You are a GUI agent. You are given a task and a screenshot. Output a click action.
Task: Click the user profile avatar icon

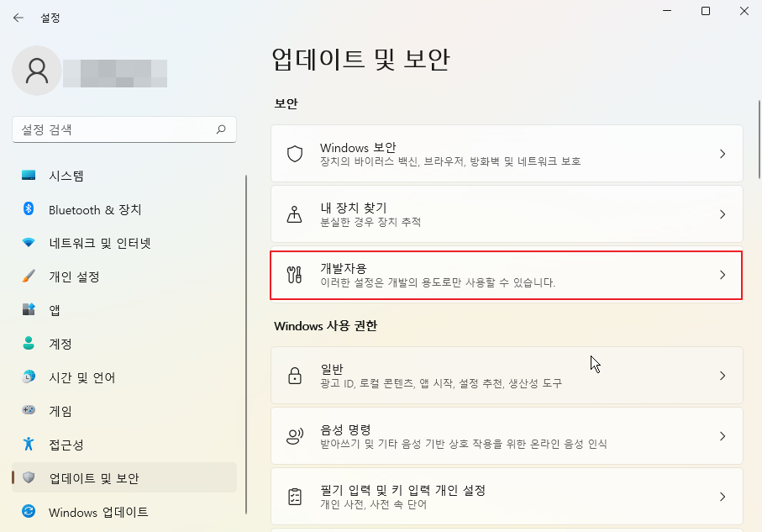[x=37, y=71]
